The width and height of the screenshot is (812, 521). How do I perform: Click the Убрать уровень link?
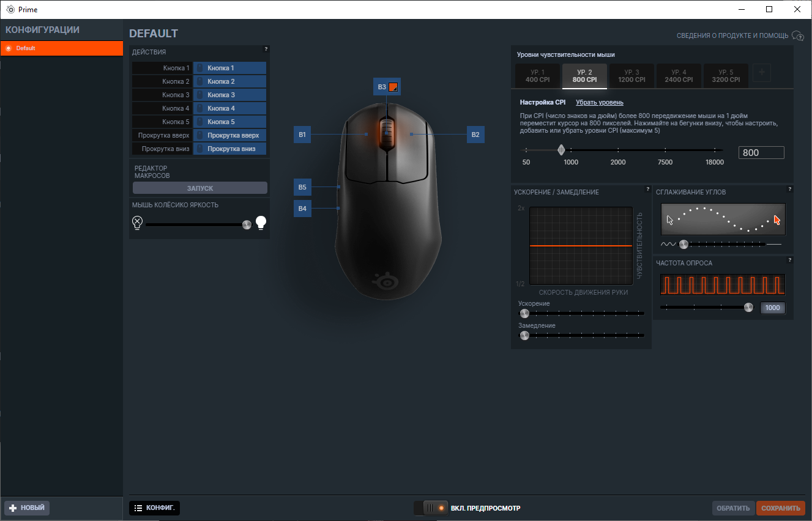pos(600,103)
